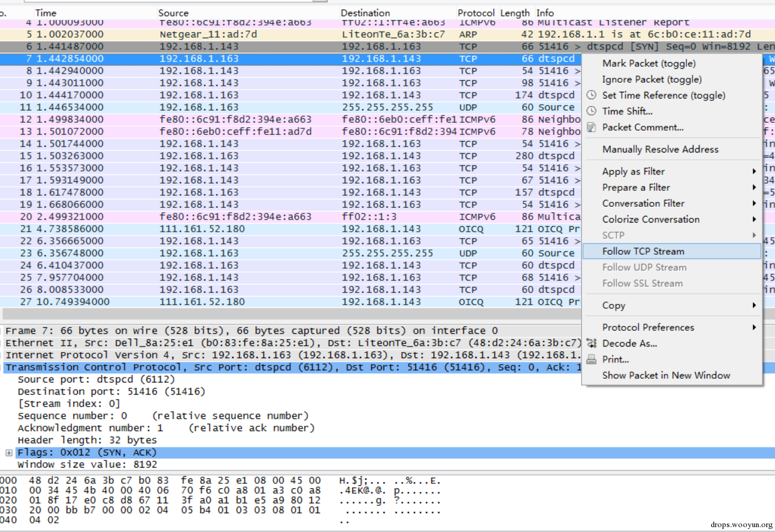Viewport: 775px width, 532px height.
Task: Toggle Ignore Packet for the selected frame
Action: pyautogui.click(x=652, y=79)
